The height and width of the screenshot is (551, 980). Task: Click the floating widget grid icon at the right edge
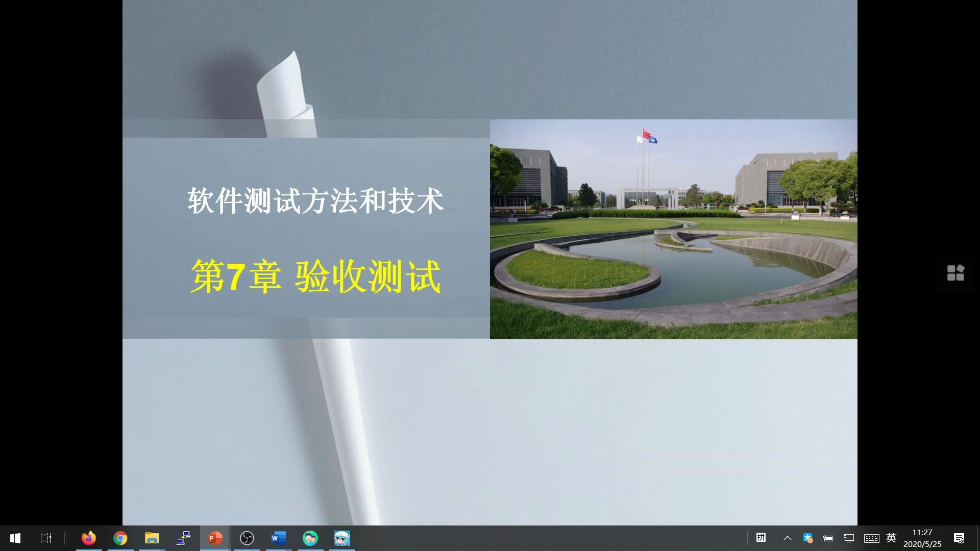(x=956, y=272)
